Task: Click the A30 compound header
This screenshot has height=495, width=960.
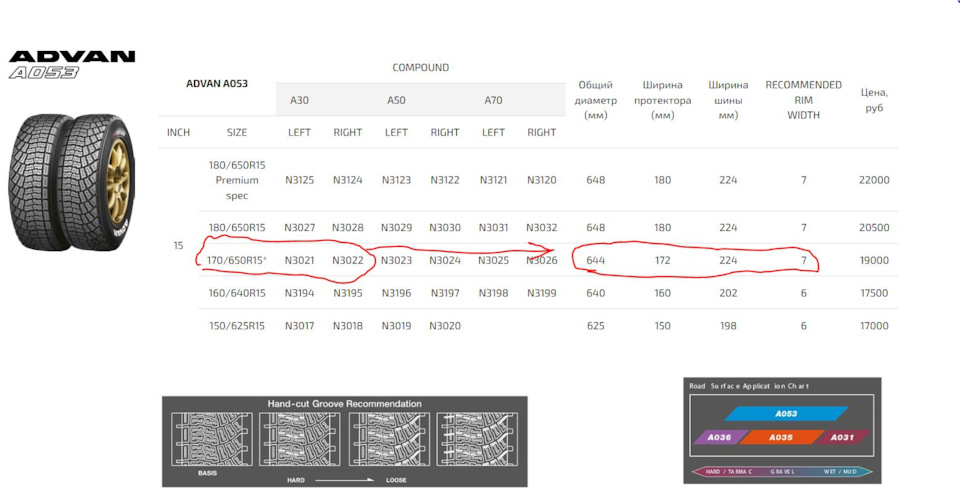Action: point(299,100)
